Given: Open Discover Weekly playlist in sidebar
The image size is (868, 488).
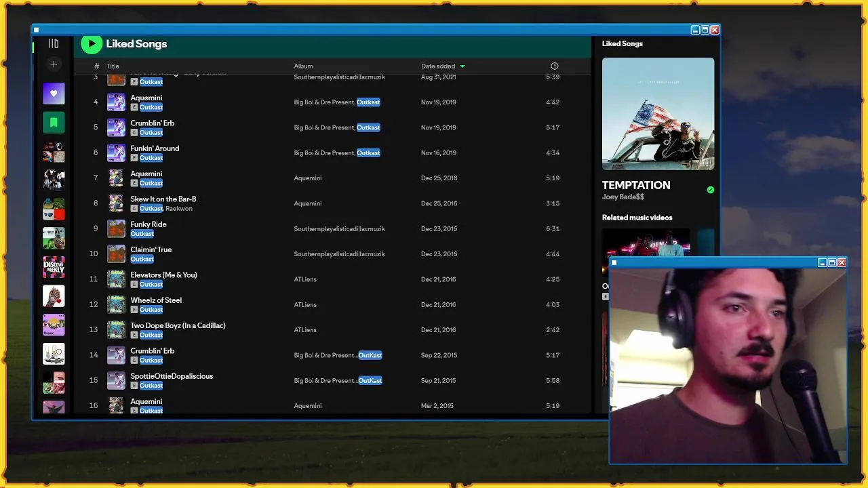Looking at the screenshot, I should pyautogui.click(x=54, y=267).
